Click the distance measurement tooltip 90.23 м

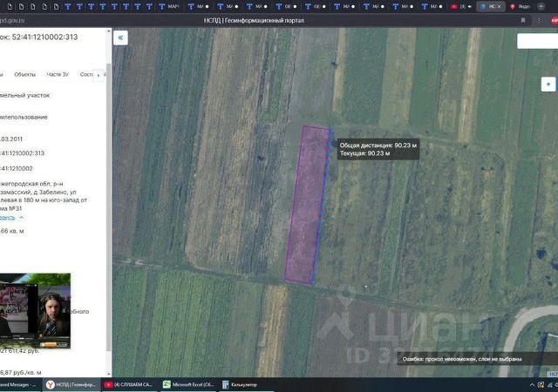coord(378,150)
